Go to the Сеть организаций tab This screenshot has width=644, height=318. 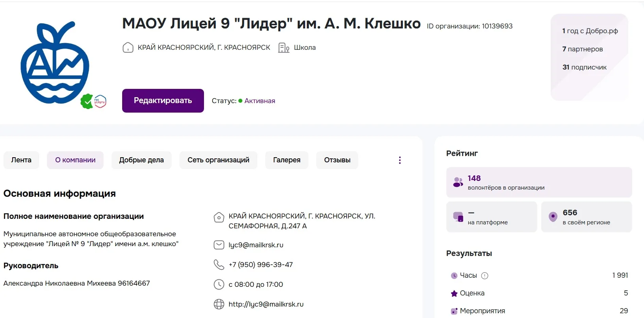tap(218, 160)
